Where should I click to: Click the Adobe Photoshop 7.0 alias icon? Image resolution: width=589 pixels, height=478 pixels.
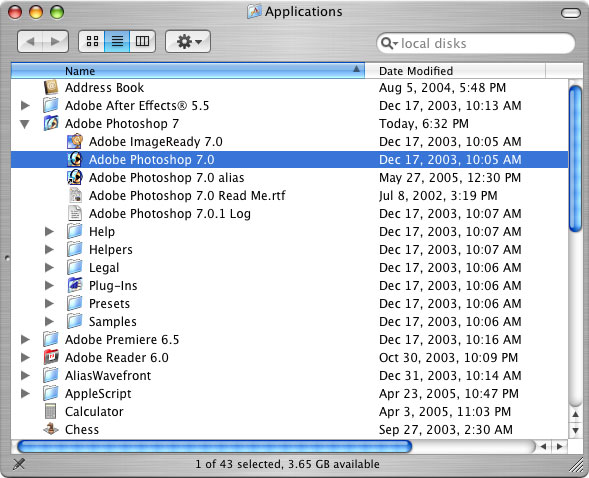click(x=75, y=177)
